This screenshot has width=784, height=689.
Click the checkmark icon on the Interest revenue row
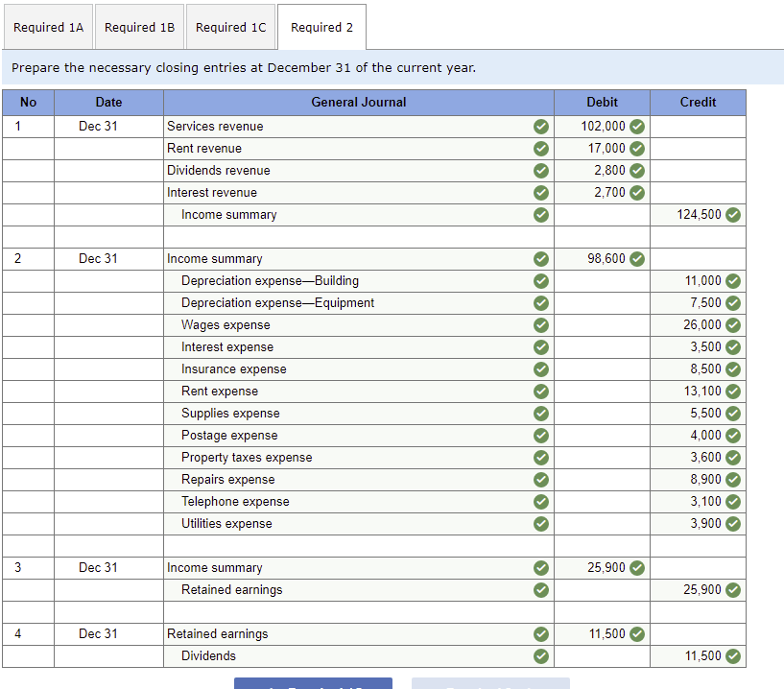coord(541,192)
